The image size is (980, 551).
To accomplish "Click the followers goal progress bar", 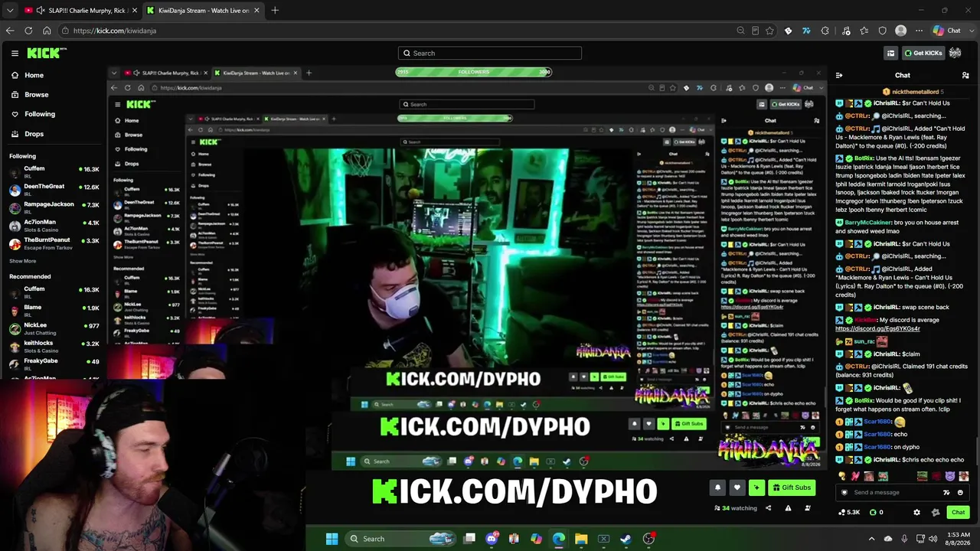I will (473, 72).
